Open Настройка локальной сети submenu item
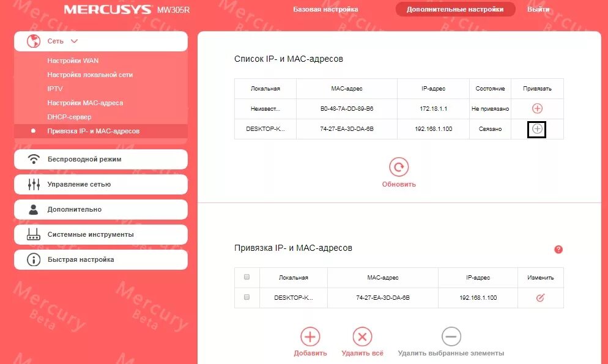Screen dimensions: 608x364 pos(90,75)
